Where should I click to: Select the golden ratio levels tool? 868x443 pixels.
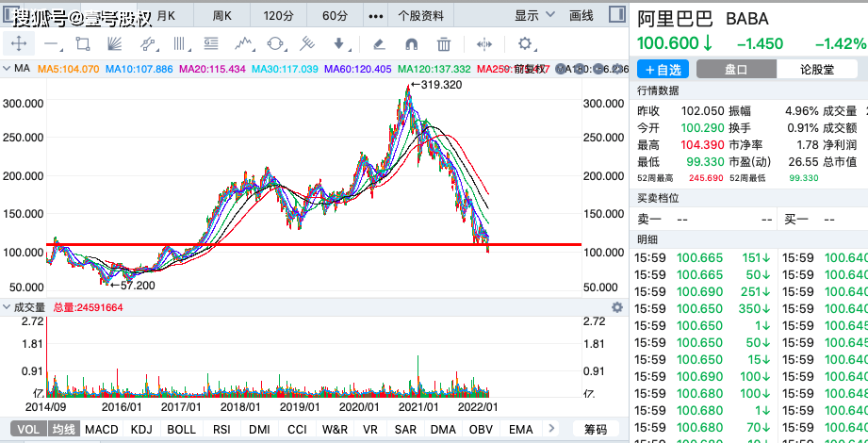point(211,43)
